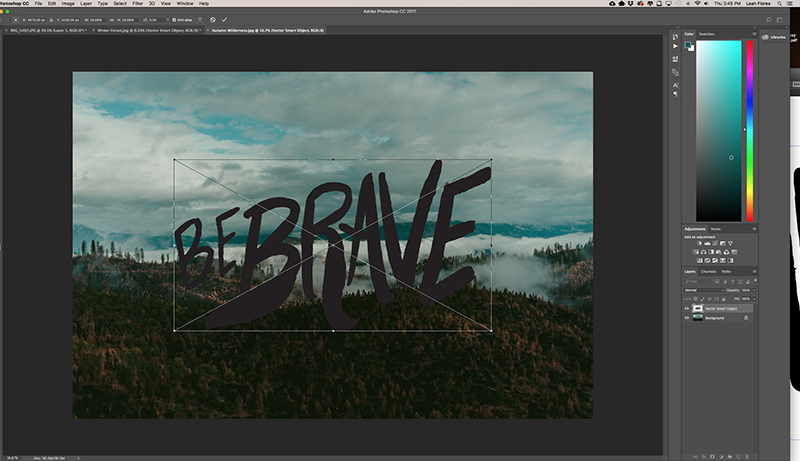Add a Levels adjustment
The image size is (800, 461).
[707, 243]
